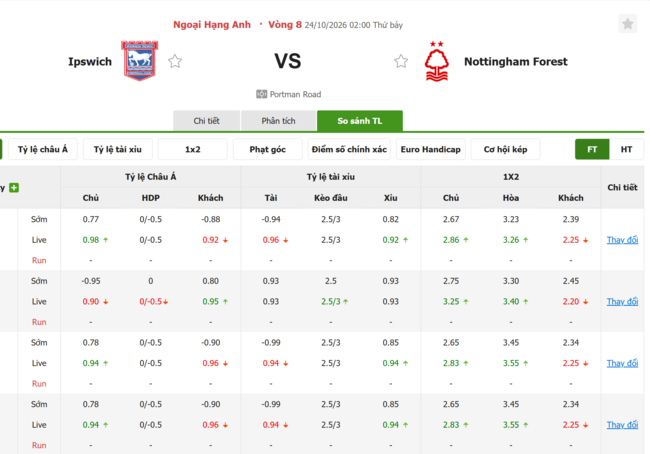This screenshot has width=650, height=454.
Task: Select the Tỷ lệ châu Á filter
Action: point(43,149)
